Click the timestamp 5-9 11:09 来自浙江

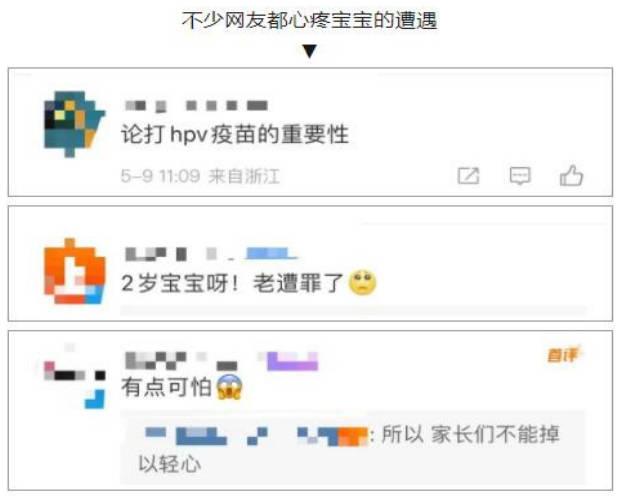click(201, 176)
